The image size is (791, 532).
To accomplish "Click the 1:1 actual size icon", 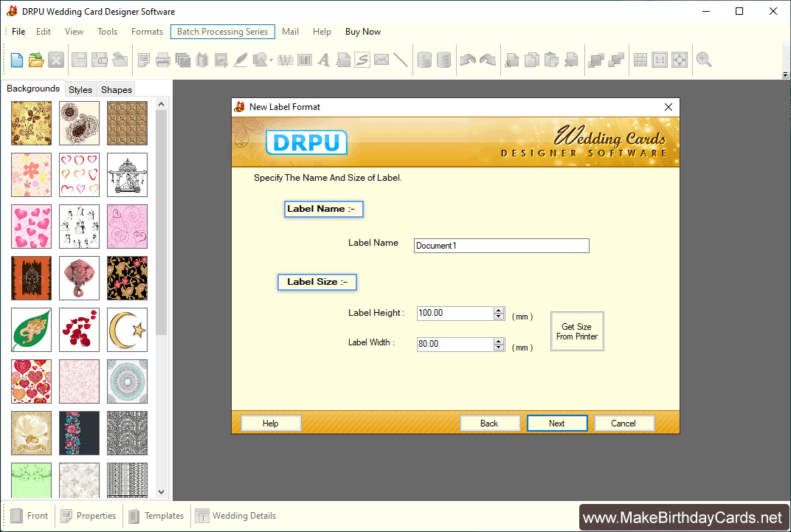I will pyautogui.click(x=660, y=60).
